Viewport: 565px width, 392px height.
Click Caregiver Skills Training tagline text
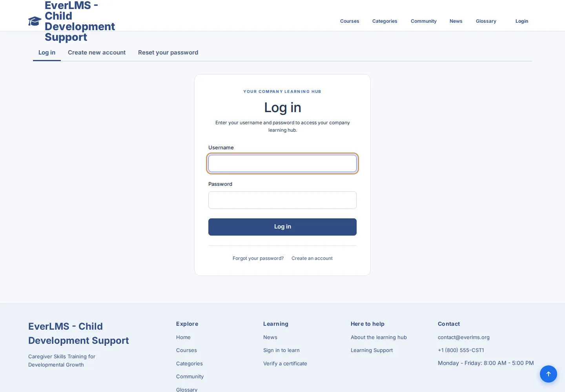(62, 361)
